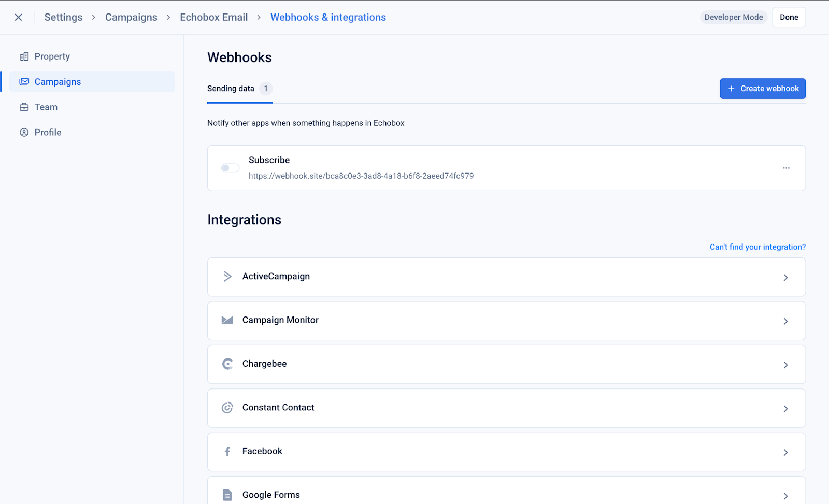Screen dimensions: 829x504
Task: Click the Constant Contact logo icon
Action: pyautogui.click(x=227, y=408)
